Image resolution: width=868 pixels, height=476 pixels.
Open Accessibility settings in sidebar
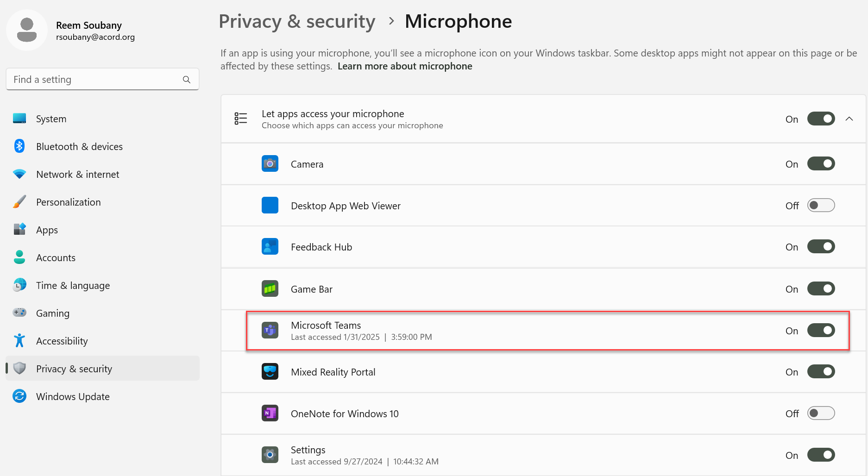pos(62,341)
